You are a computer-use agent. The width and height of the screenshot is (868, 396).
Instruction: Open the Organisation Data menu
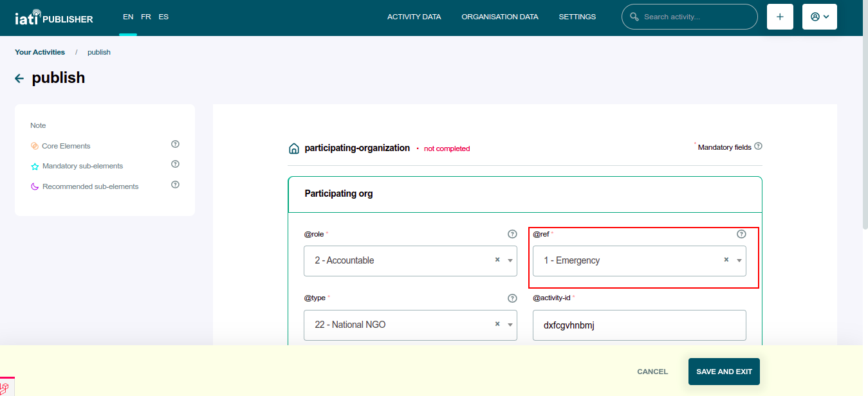pos(500,17)
